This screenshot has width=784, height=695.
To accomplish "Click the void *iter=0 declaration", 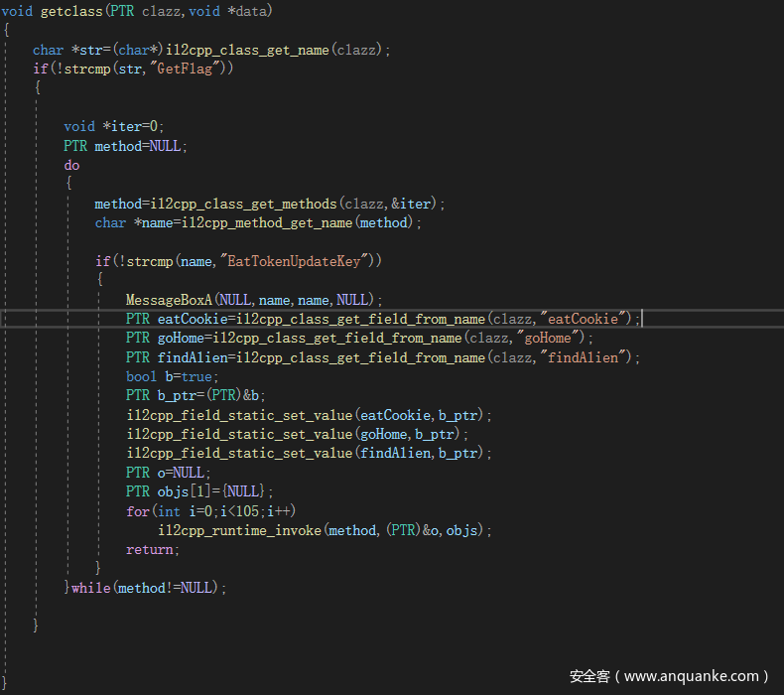I will coord(113,126).
